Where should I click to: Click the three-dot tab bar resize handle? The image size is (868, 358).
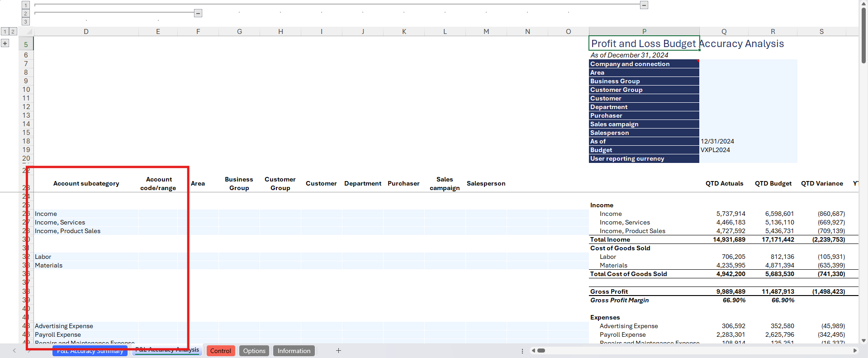pyautogui.click(x=522, y=351)
